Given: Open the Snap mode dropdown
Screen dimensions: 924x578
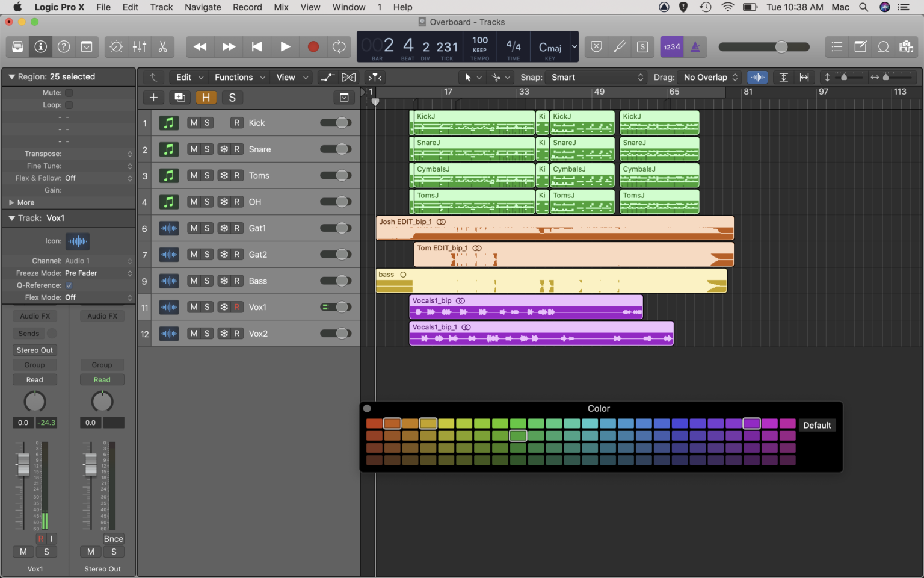Looking at the screenshot, I should (x=596, y=77).
